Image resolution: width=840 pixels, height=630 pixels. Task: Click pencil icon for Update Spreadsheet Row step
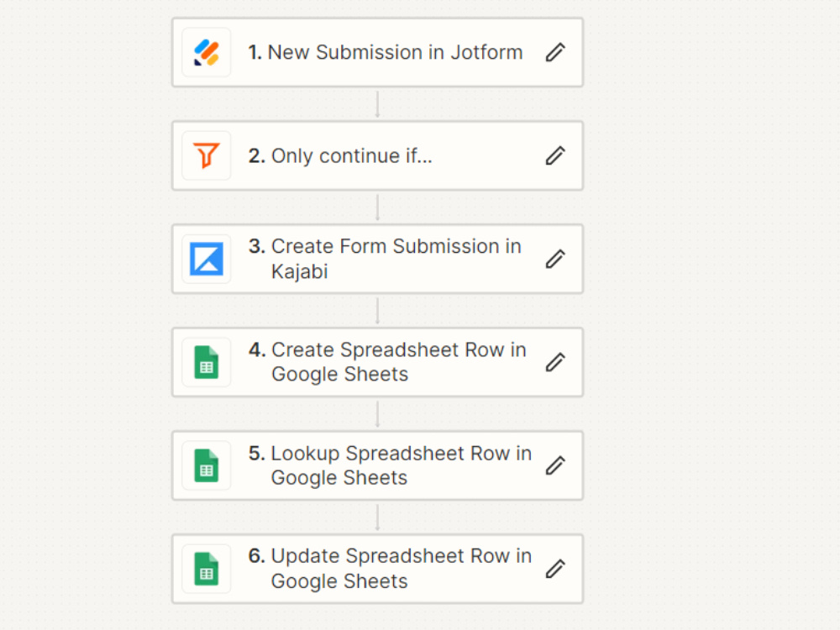tap(555, 569)
